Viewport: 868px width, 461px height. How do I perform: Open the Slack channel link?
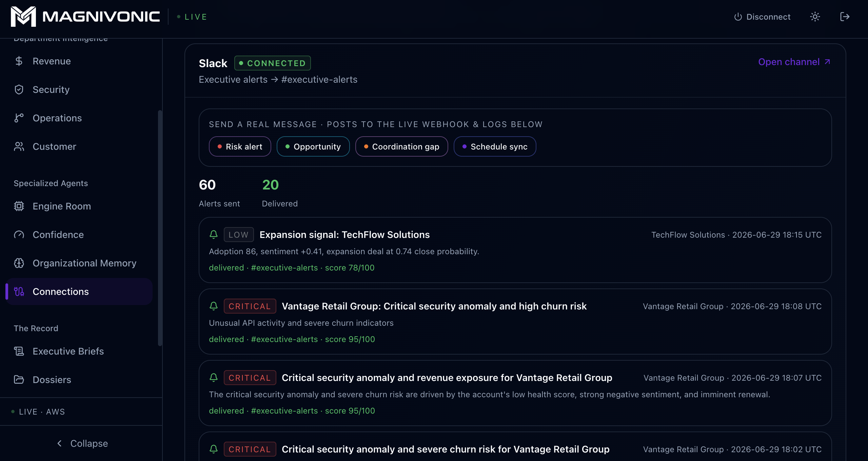(x=794, y=62)
